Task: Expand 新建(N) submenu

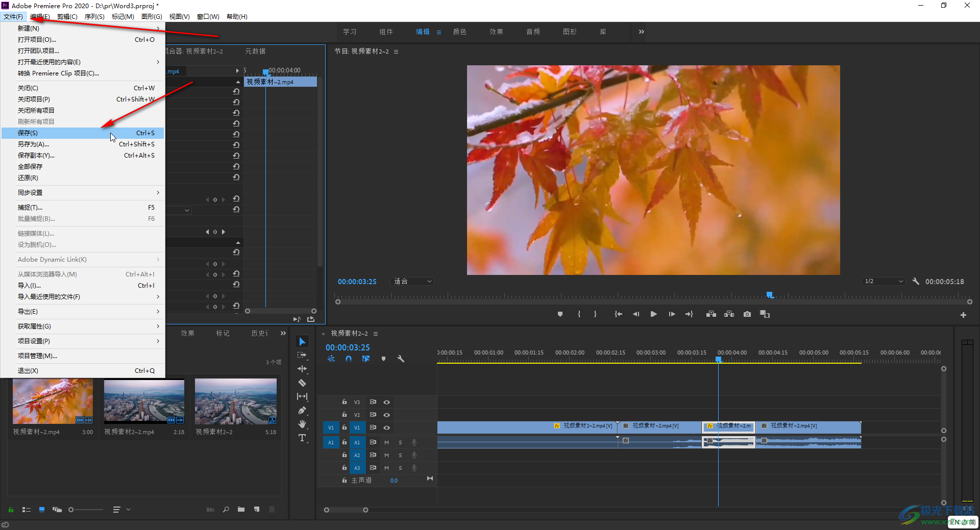Action: pos(83,28)
